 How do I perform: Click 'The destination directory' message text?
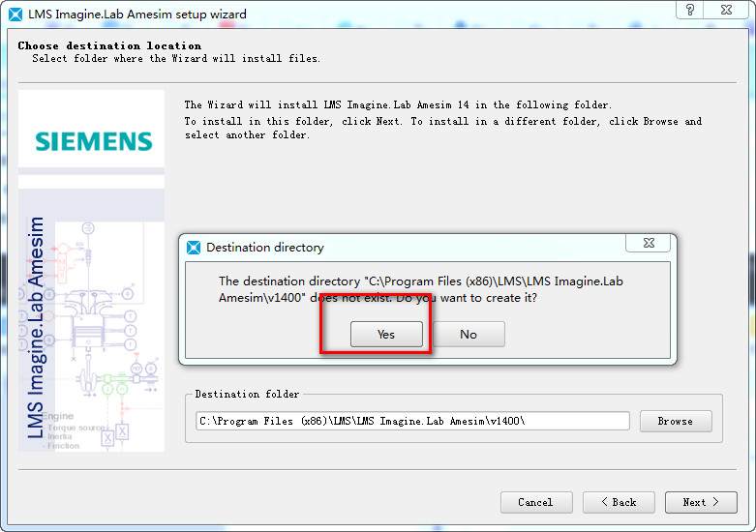pyautogui.click(x=421, y=289)
